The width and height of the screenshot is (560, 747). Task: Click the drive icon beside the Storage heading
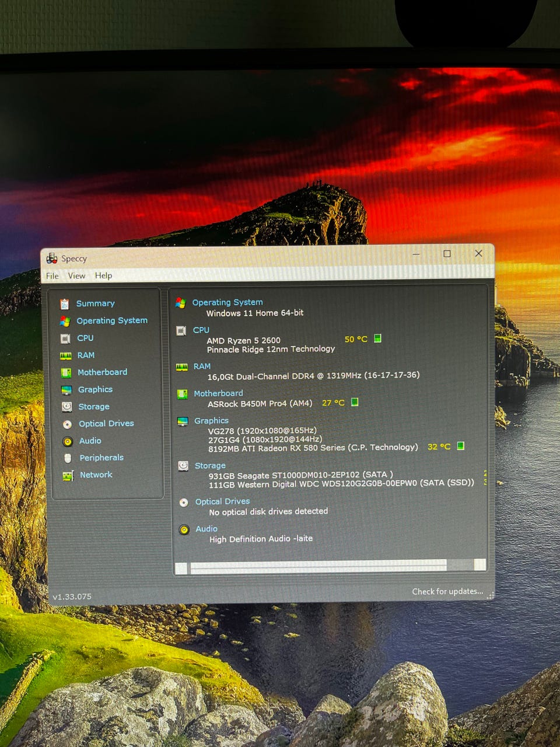183,466
